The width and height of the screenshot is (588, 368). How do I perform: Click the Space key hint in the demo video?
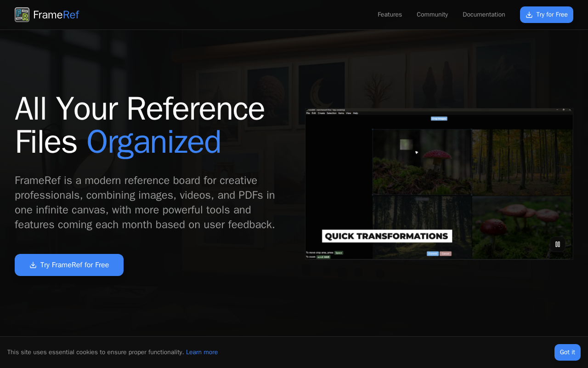(339, 253)
